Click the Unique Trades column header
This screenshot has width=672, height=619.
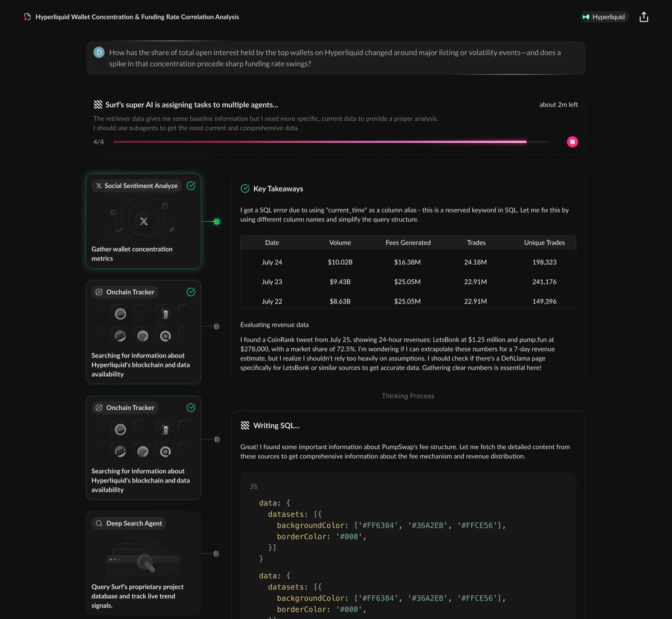click(x=544, y=243)
